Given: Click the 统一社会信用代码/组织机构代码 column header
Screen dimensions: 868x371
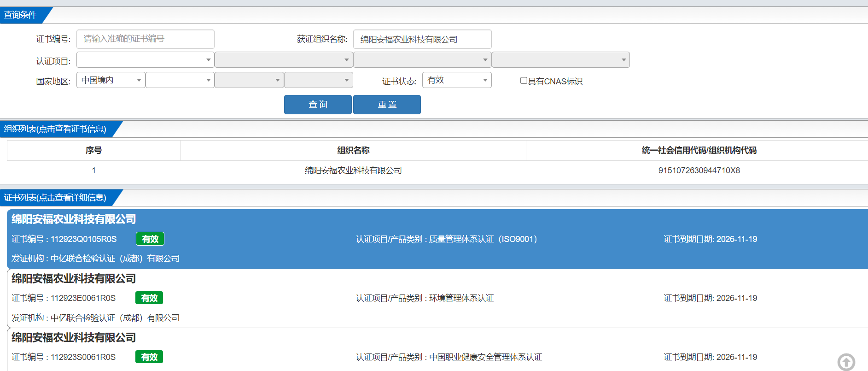Looking at the screenshot, I should coord(699,150).
